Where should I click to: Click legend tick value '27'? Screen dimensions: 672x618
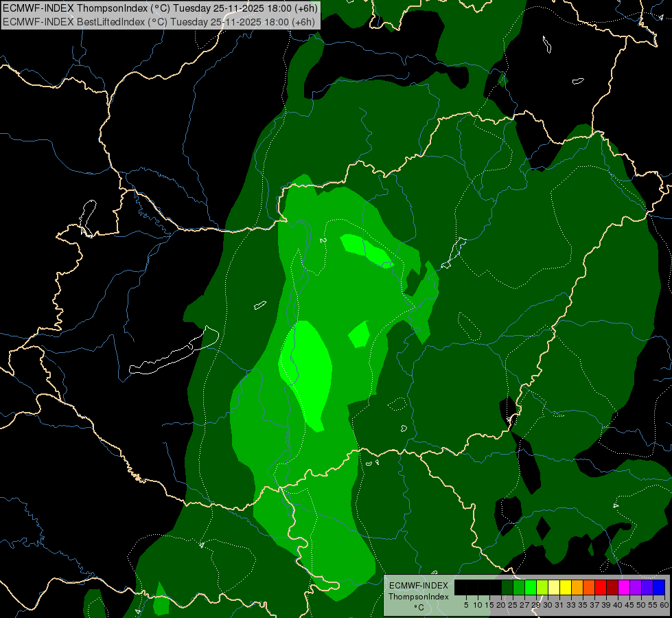coord(524,605)
